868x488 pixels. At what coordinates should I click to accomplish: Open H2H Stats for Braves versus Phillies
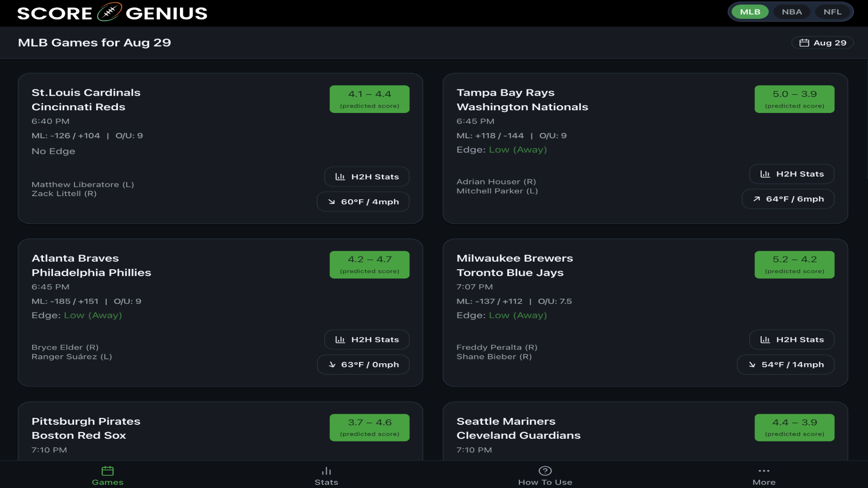(x=367, y=339)
